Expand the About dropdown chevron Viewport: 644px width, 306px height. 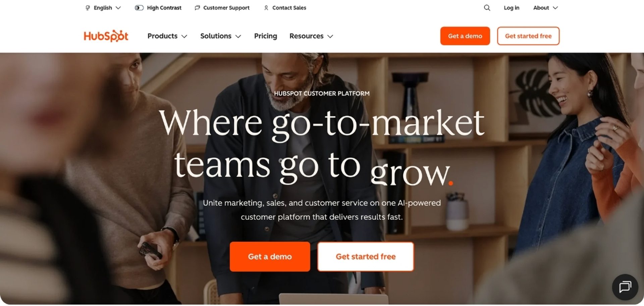pyautogui.click(x=555, y=8)
